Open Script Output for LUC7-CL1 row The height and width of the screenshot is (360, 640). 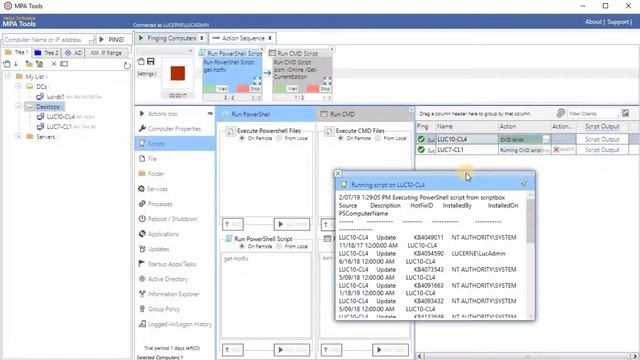click(602, 150)
